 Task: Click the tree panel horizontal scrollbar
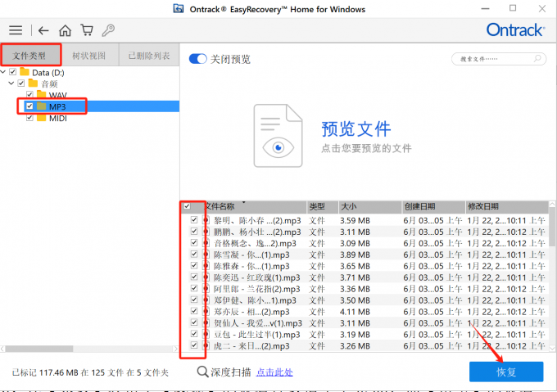tap(39, 349)
